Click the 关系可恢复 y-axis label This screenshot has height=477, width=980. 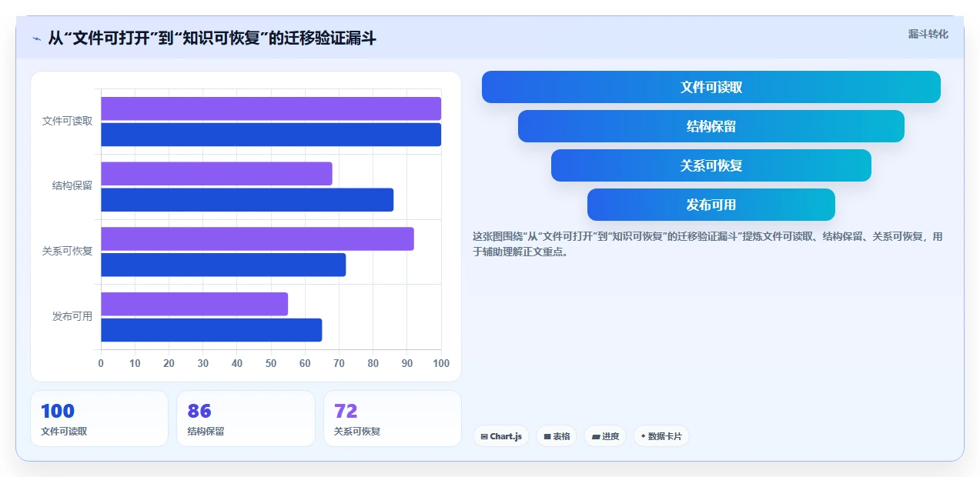click(67, 251)
